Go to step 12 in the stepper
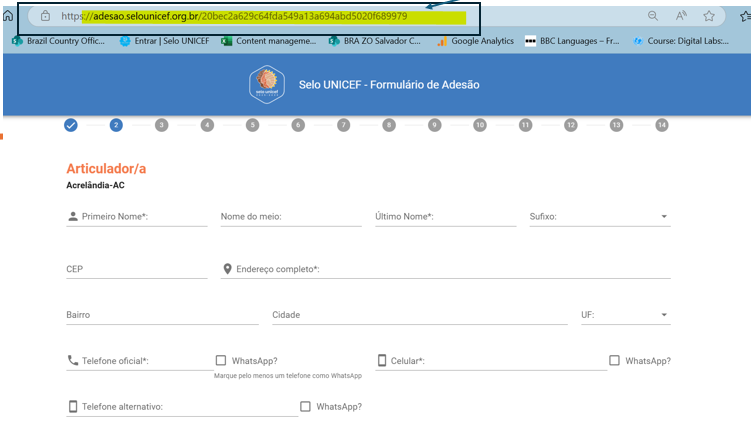Viewport: 751px width, 448px height. (570, 126)
